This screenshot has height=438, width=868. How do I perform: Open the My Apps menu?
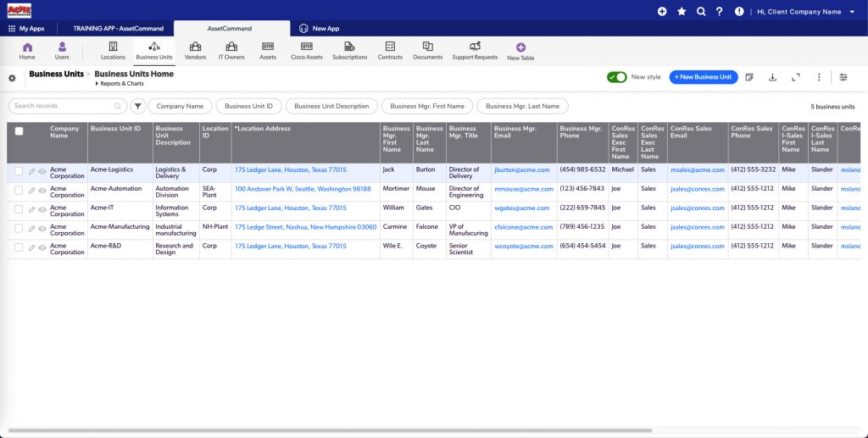pos(26,28)
